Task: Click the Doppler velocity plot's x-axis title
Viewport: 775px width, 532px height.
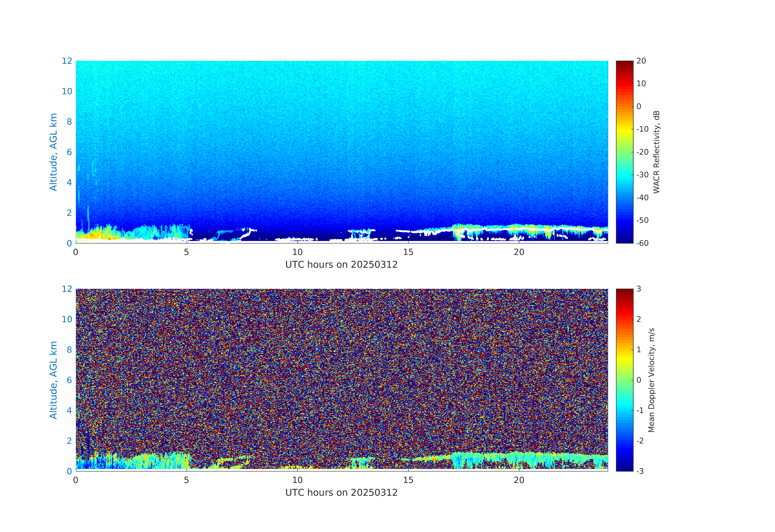Action: (341, 492)
